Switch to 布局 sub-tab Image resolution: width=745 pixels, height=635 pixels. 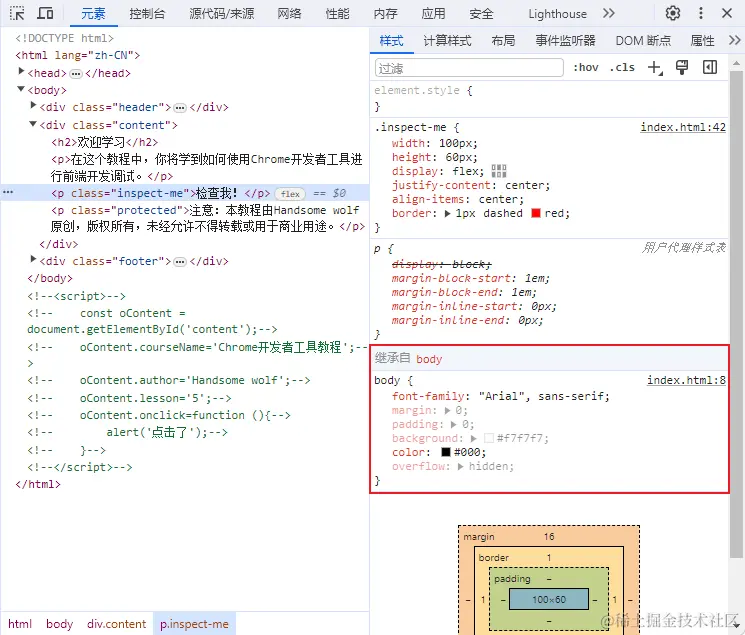(x=503, y=41)
